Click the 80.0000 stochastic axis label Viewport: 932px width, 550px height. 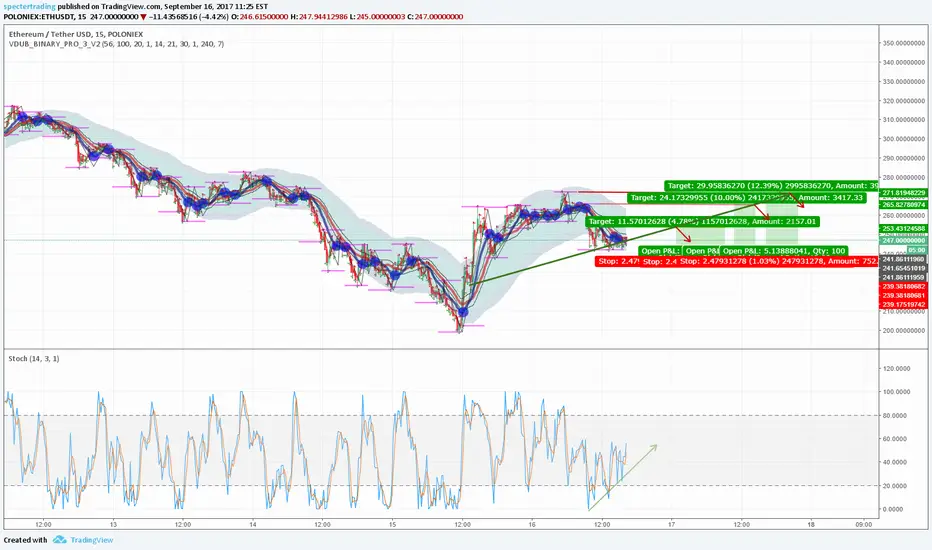pos(896,416)
